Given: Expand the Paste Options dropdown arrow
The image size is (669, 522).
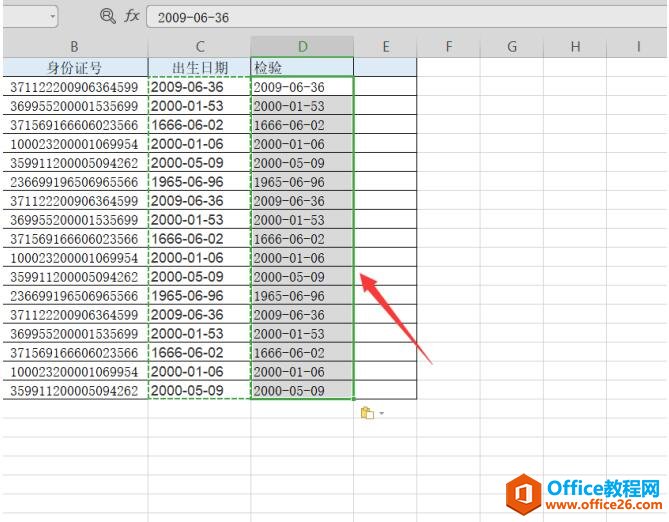Looking at the screenshot, I should coord(381,413).
